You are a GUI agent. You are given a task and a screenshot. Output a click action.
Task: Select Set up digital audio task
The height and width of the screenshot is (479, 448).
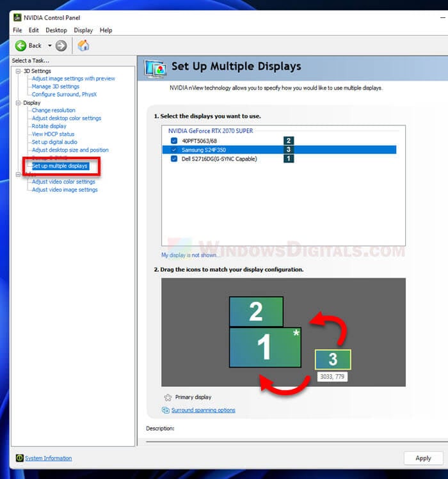coord(54,142)
